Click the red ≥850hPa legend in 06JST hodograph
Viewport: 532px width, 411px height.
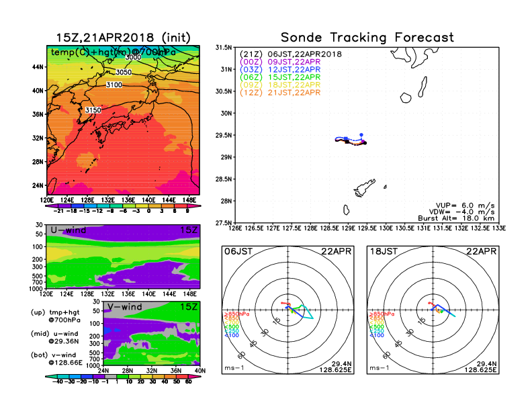coord(236,314)
